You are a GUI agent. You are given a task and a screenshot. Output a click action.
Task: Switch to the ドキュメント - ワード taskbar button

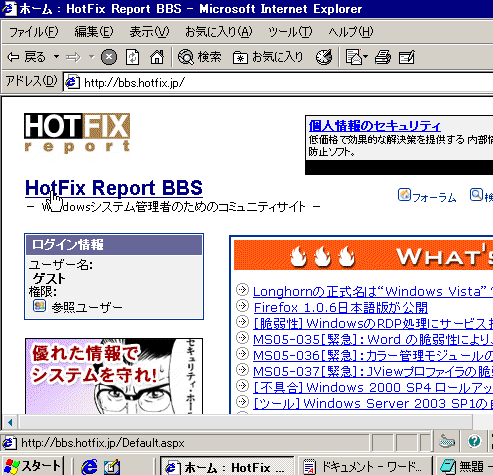(365, 467)
